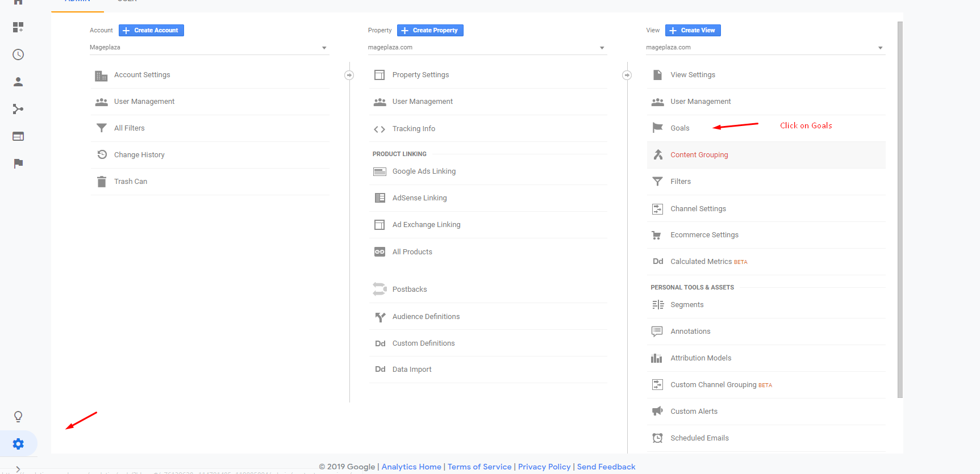This screenshot has width=980, height=474.
Task: Click the All Products link icon
Action: [x=380, y=252]
